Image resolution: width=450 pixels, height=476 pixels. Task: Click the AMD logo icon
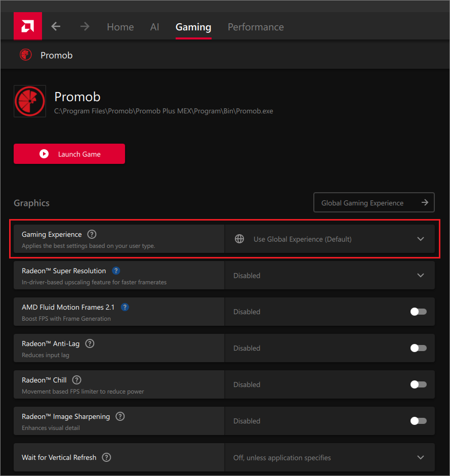(28, 26)
